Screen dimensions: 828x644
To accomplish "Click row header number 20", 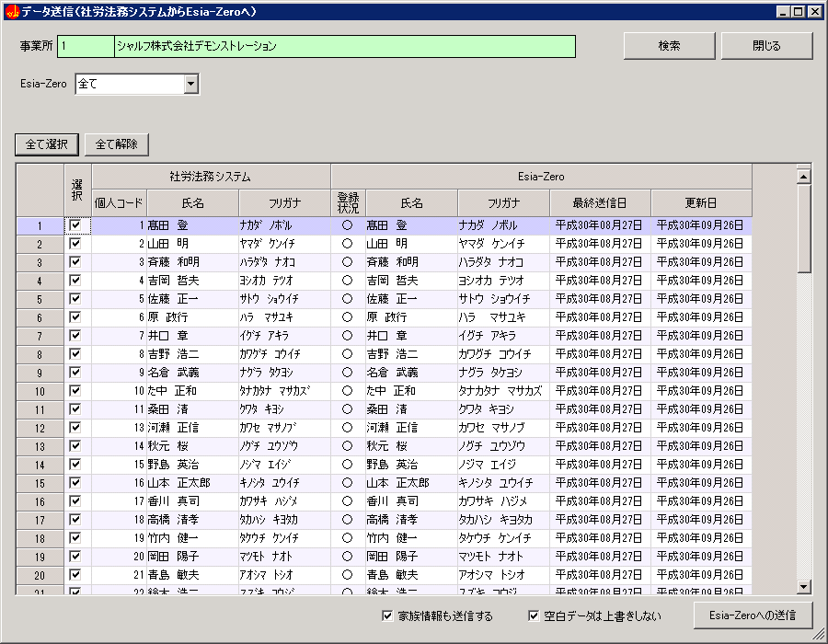I will pos(40,575).
